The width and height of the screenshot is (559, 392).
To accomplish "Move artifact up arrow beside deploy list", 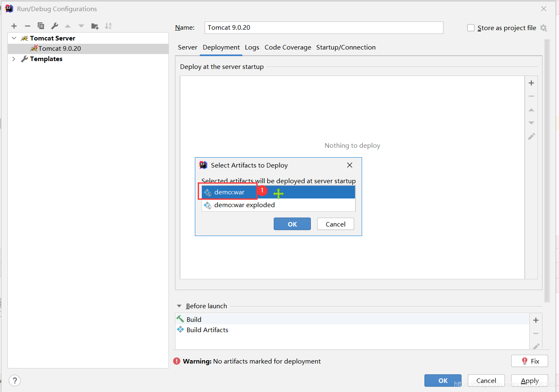I will pos(531,110).
